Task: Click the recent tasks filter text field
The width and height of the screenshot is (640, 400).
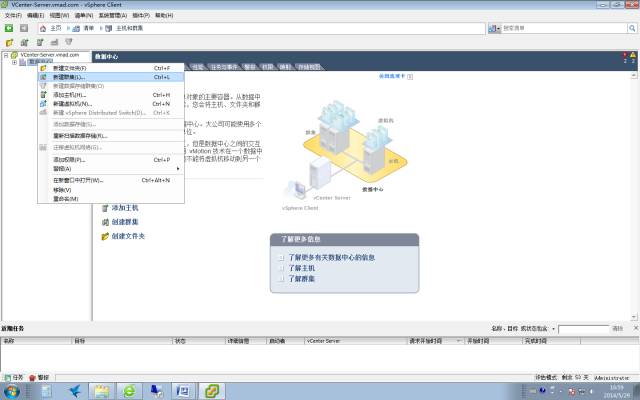Action: click(584, 329)
